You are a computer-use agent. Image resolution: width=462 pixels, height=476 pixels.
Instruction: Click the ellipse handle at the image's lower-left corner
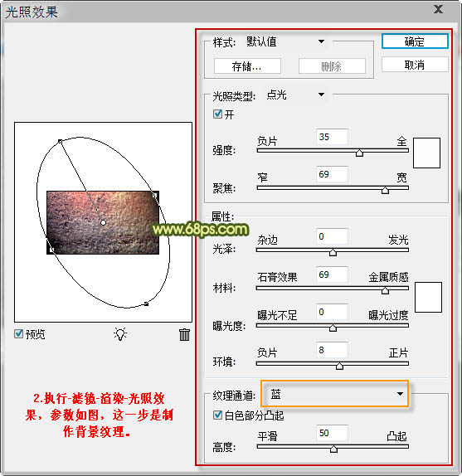click(x=51, y=250)
